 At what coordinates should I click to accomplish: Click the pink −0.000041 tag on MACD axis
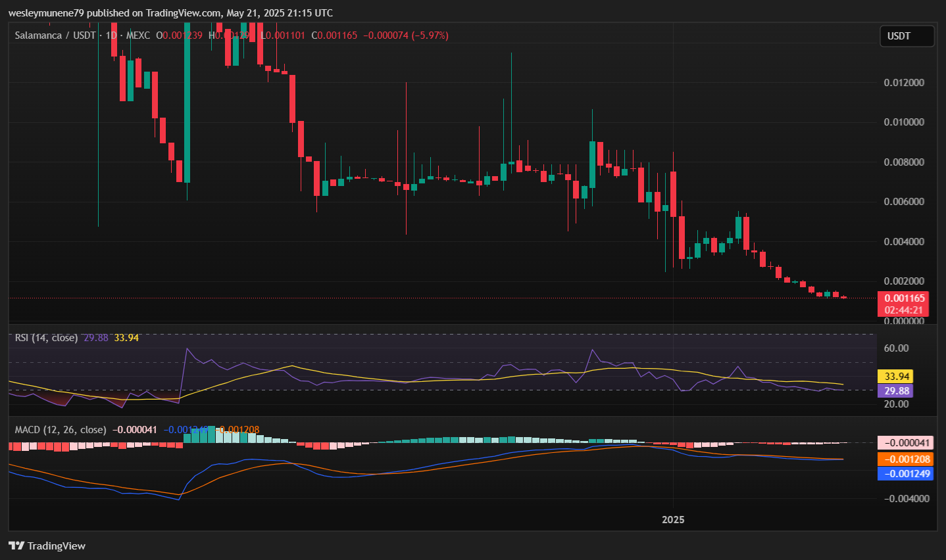pos(905,443)
